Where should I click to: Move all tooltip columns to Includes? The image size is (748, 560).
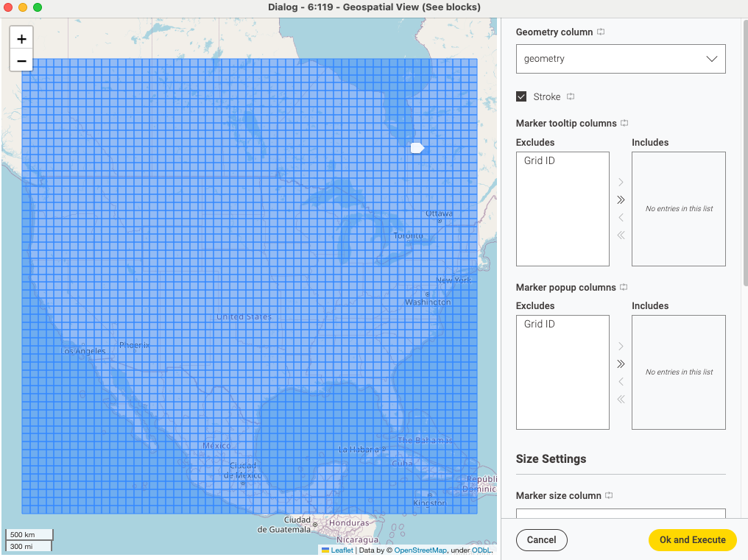coord(621,200)
